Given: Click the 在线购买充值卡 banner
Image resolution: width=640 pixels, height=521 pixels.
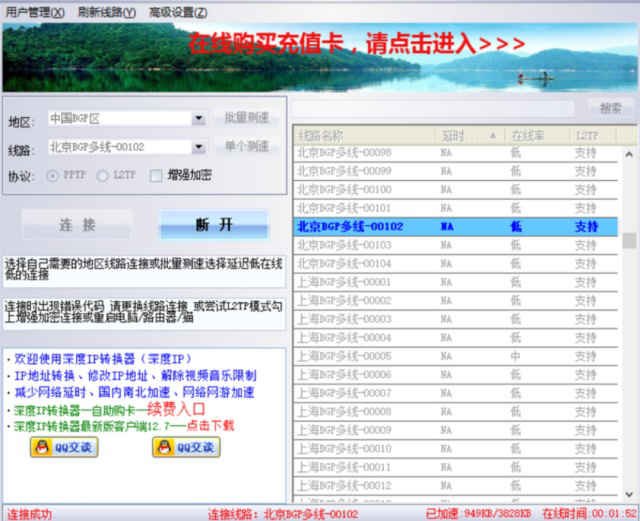Looking at the screenshot, I should 320,57.
